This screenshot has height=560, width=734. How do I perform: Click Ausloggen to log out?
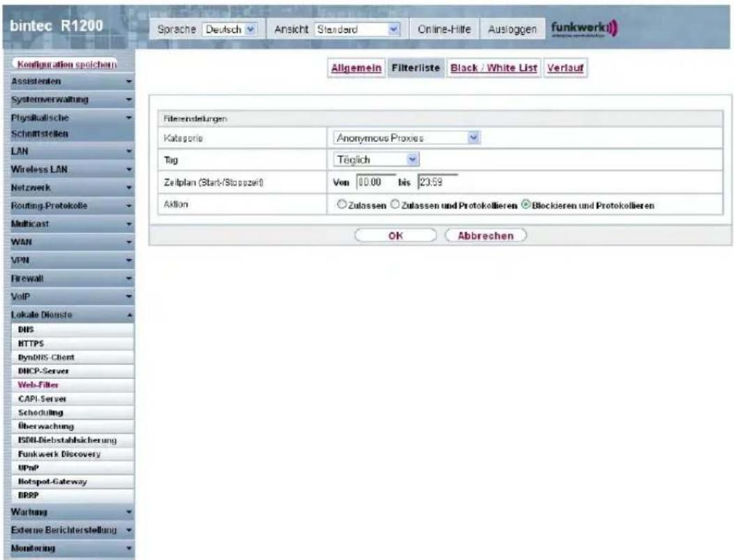(x=512, y=29)
